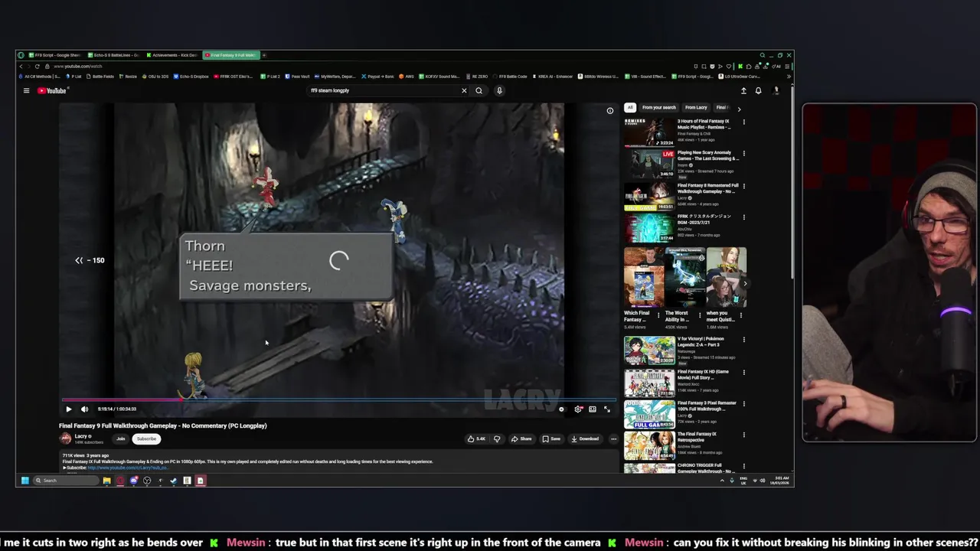Click the search magnifier button

click(x=479, y=90)
